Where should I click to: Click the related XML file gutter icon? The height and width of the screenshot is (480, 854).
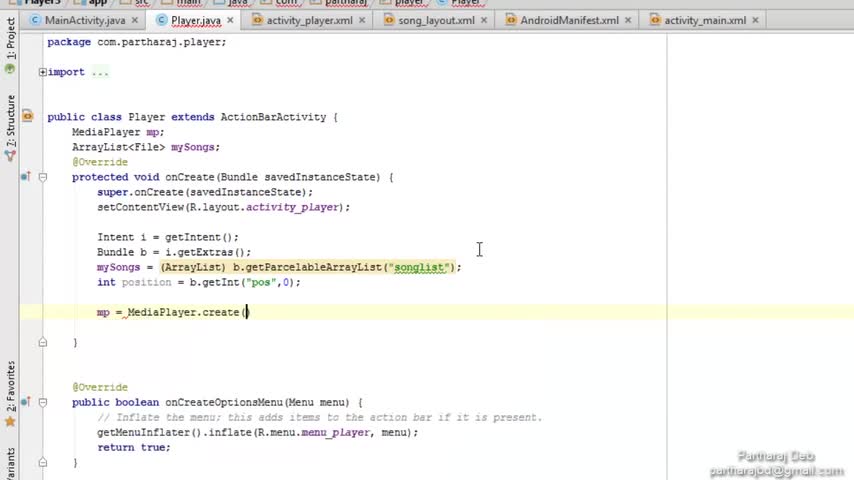tap(27, 116)
